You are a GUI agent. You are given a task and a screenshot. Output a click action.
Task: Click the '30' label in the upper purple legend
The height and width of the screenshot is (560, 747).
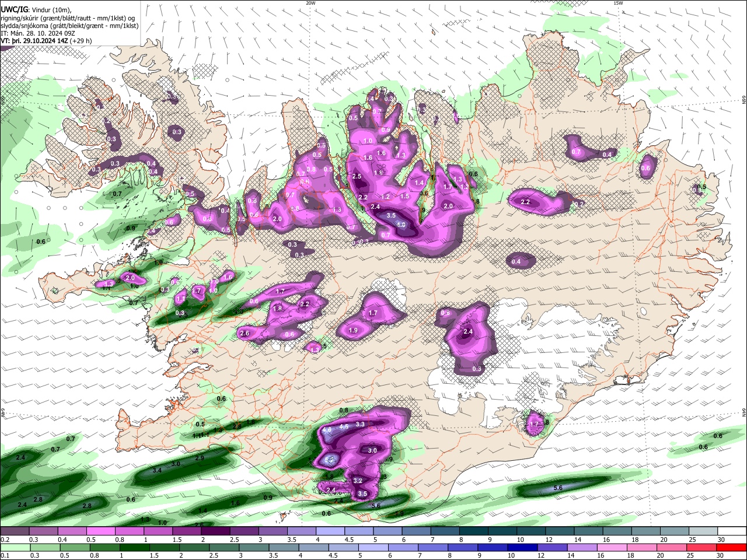[721, 540]
